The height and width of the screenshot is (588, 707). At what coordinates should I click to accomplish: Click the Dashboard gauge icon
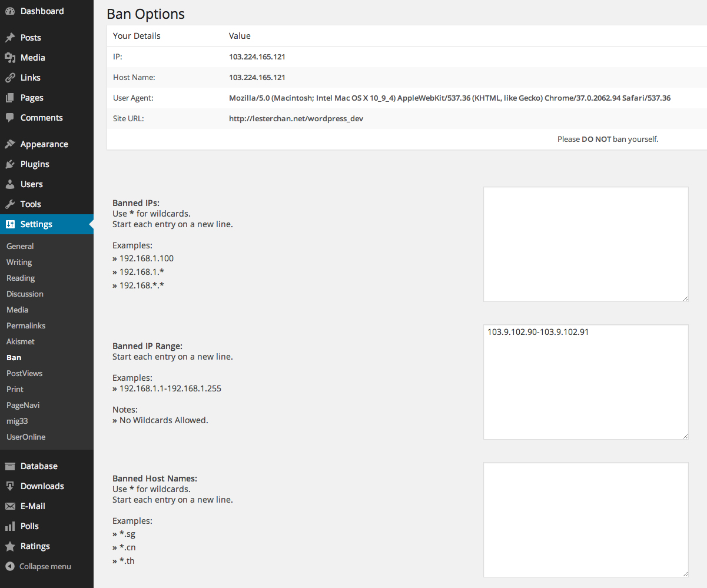10,11
